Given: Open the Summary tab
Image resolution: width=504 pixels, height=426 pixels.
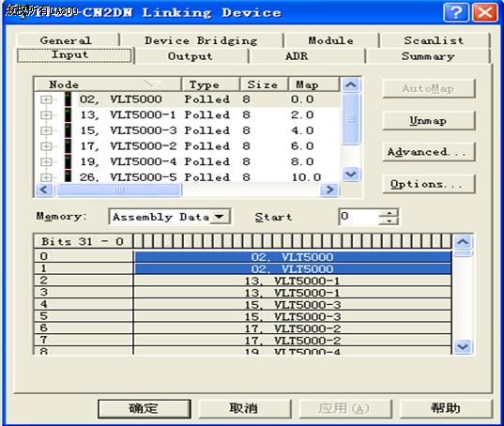Looking at the screenshot, I should (x=428, y=56).
